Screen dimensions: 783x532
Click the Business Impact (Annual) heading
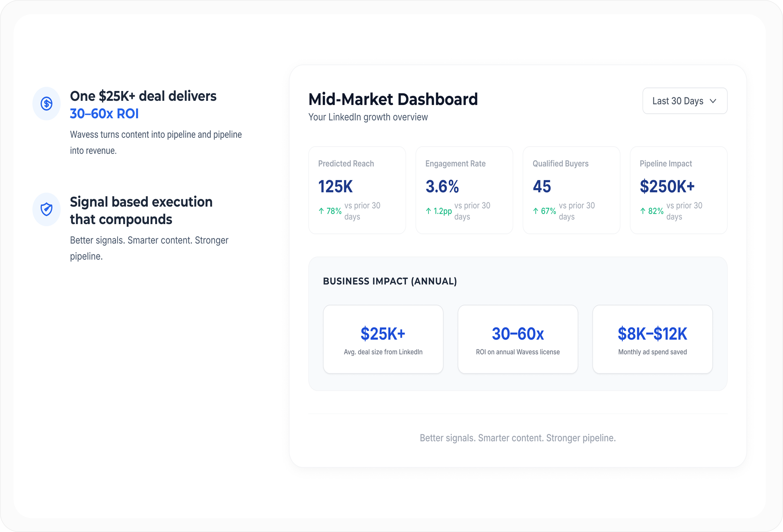click(390, 282)
